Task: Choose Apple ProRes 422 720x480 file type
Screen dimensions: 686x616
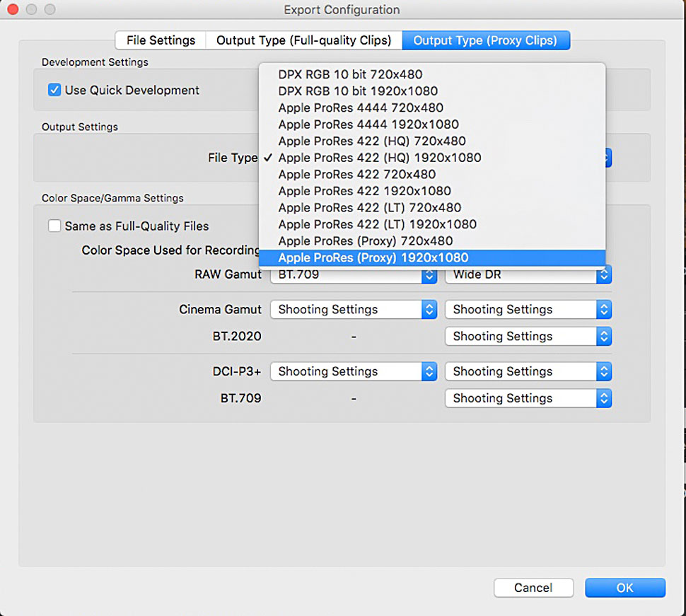Action: [x=432, y=174]
